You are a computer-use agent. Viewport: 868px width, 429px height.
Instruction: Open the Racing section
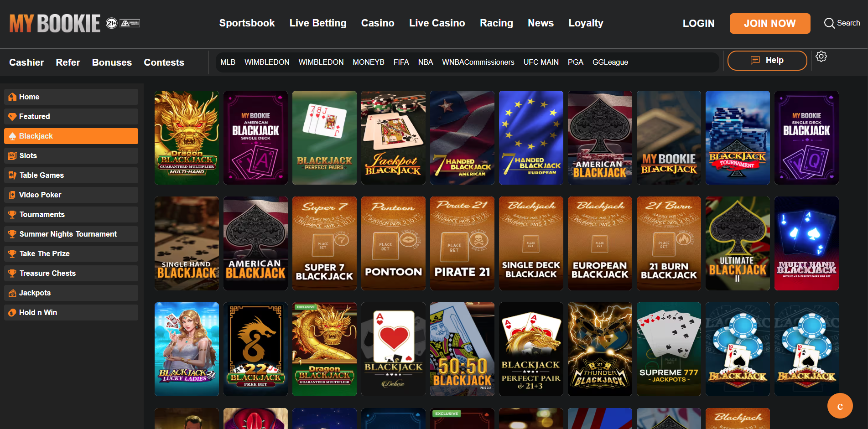496,23
